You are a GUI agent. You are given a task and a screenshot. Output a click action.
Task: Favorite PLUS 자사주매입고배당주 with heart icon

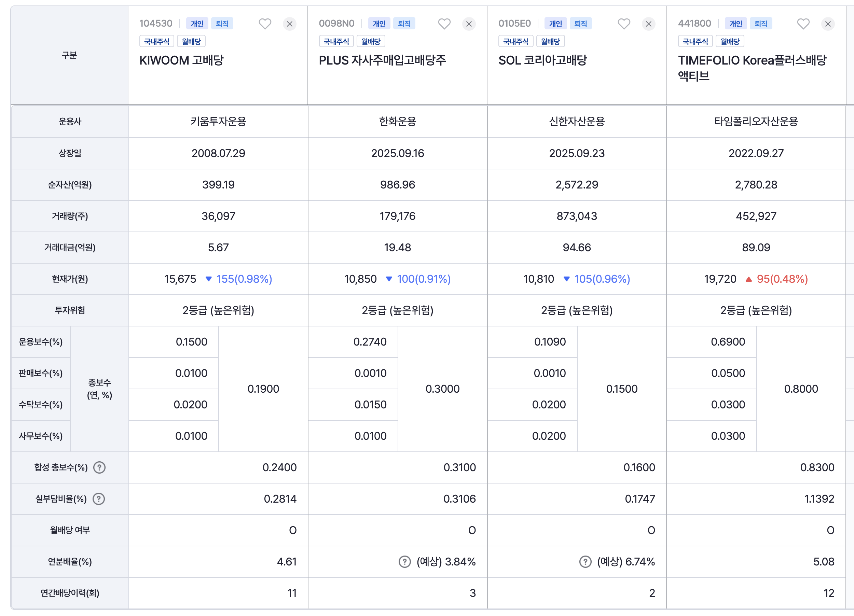tap(444, 24)
